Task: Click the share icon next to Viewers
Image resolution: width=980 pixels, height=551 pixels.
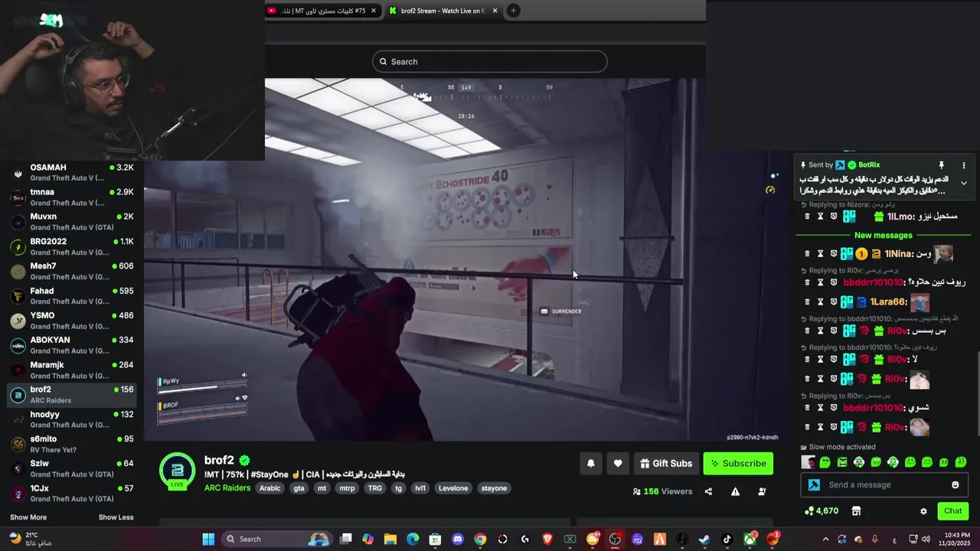Action: click(x=708, y=491)
